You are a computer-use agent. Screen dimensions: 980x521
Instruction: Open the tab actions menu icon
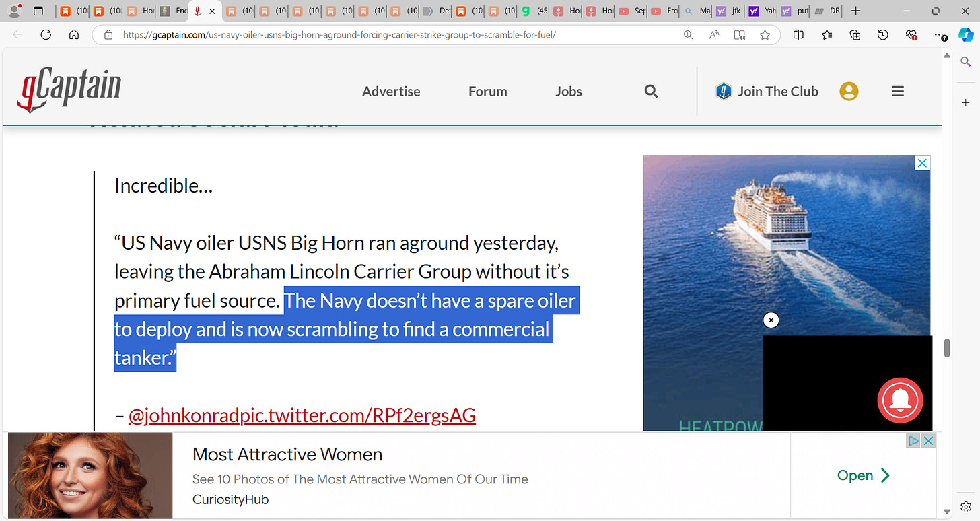click(x=38, y=11)
